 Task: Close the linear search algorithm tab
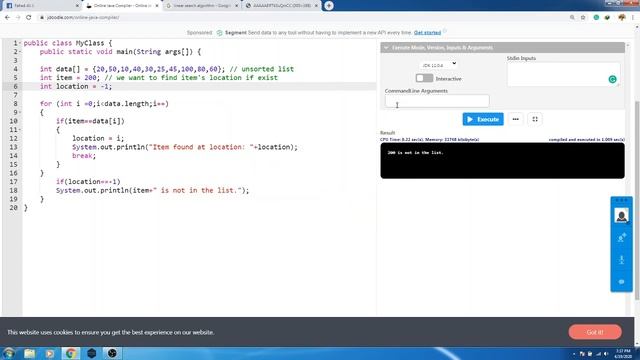(236, 6)
